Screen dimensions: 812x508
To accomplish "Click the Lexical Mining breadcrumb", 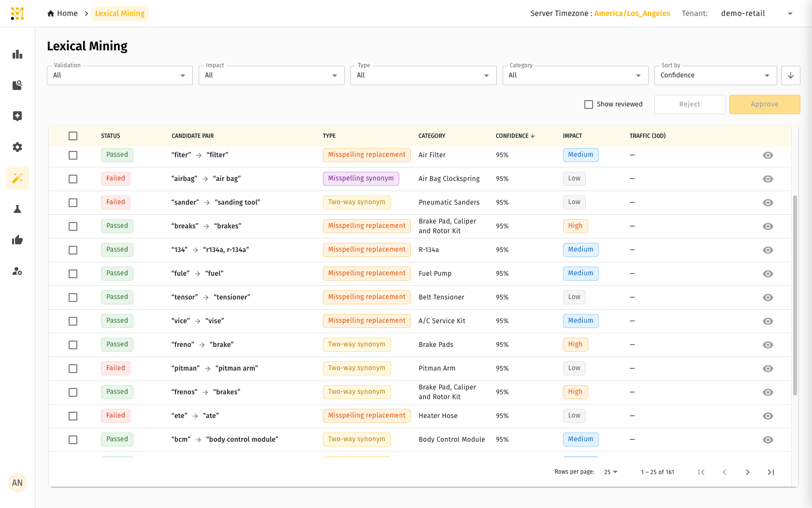I will click(x=120, y=14).
